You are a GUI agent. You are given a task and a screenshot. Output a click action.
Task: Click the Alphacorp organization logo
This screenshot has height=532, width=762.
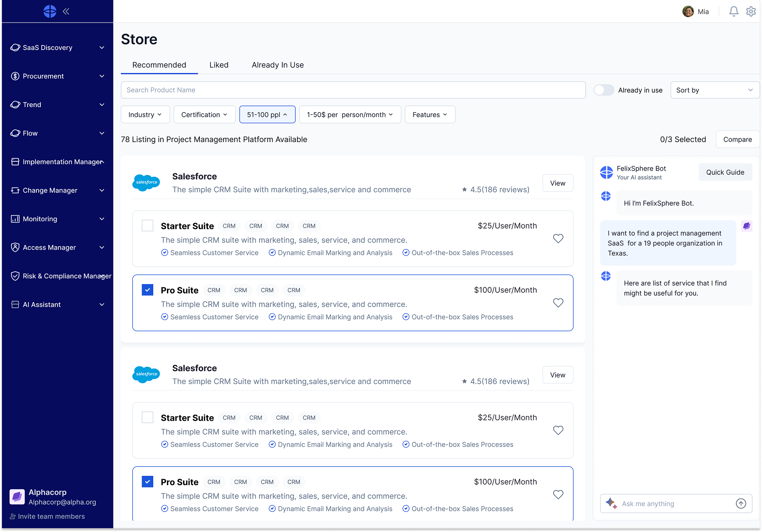17,497
